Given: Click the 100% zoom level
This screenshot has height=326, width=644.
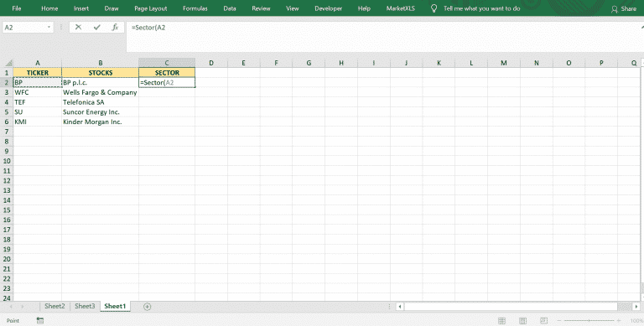Looking at the screenshot, I should tap(637, 321).
